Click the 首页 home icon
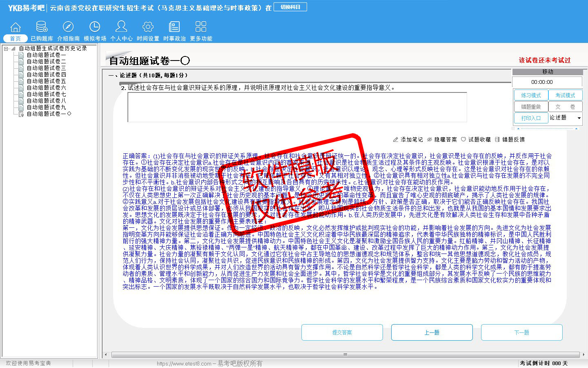The height and width of the screenshot is (368, 588). (x=16, y=27)
